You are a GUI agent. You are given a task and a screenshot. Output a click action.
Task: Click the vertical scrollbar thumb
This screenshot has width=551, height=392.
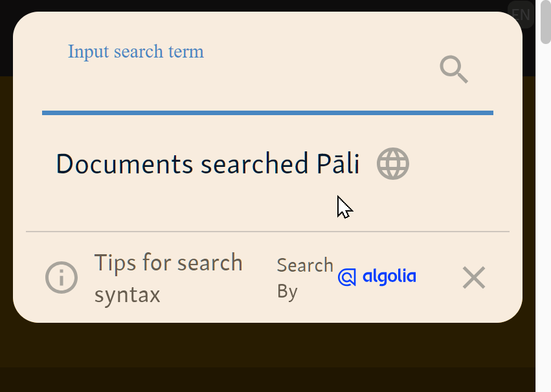point(545,23)
